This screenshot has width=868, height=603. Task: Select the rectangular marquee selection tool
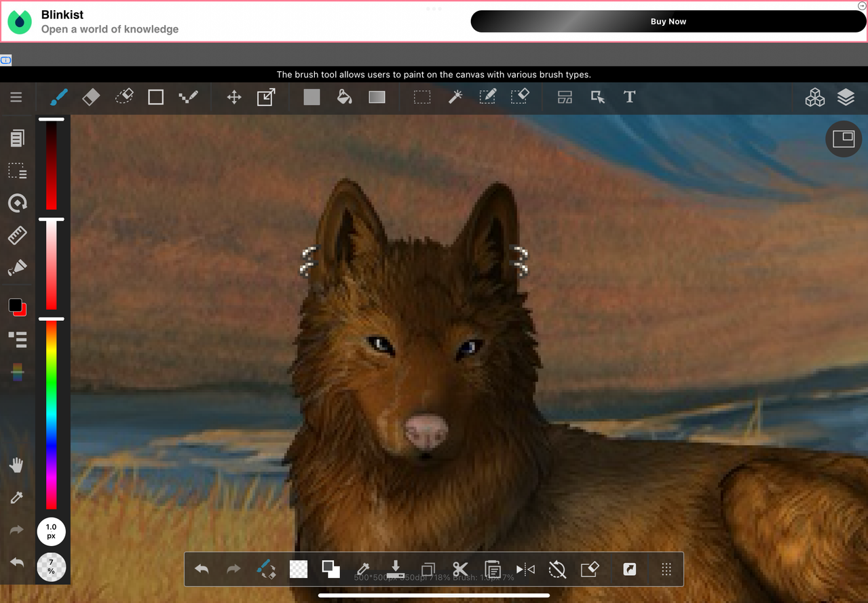point(422,98)
